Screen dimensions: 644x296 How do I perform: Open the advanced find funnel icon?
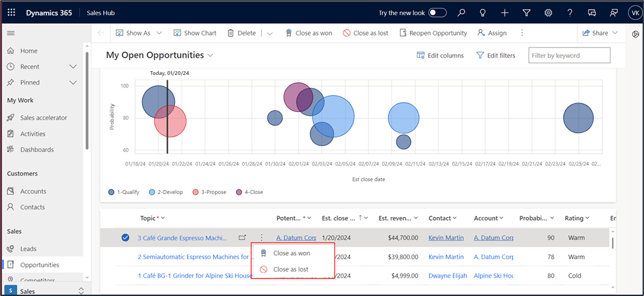(526, 12)
